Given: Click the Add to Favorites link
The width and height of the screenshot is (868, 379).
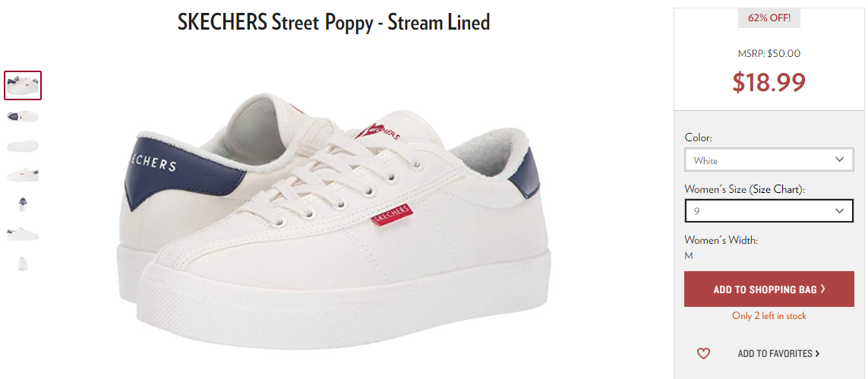Looking at the screenshot, I should (779, 353).
